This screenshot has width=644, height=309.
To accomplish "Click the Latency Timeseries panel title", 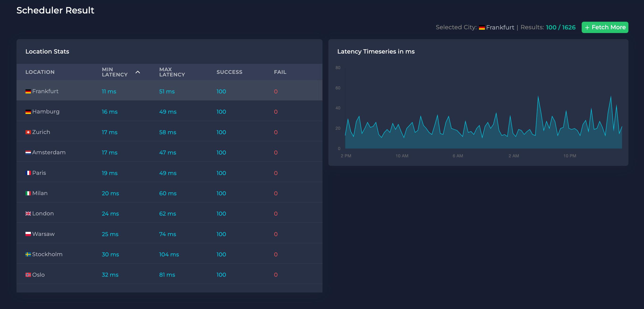I will pos(376,51).
